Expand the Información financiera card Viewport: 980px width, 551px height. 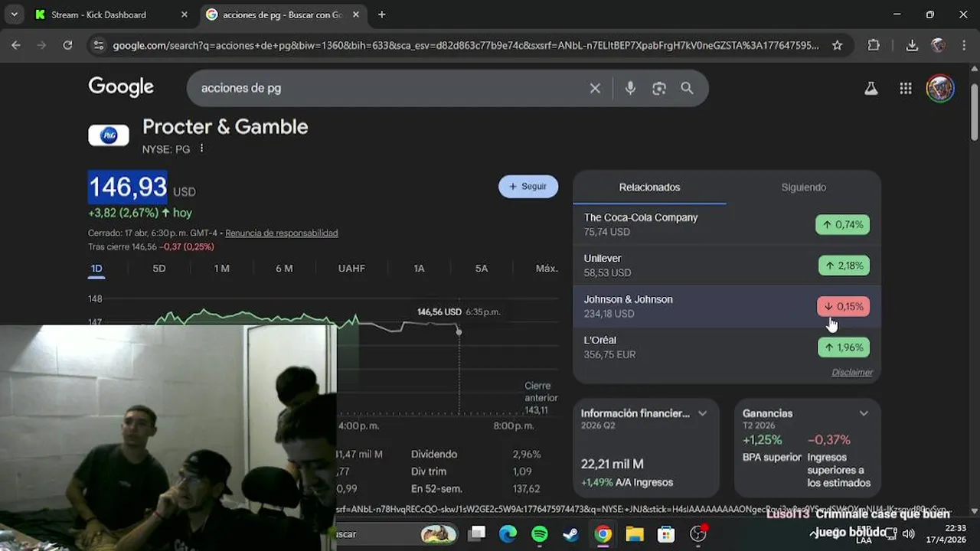pyautogui.click(x=702, y=413)
